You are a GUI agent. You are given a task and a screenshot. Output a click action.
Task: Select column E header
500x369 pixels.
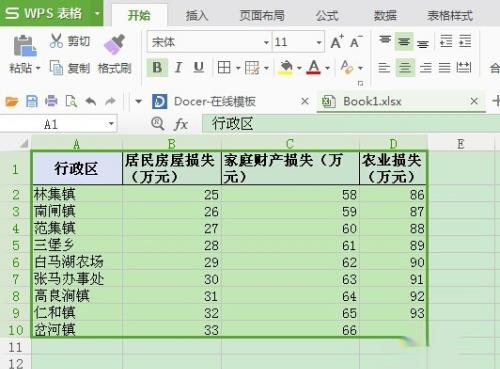point(461,144)
